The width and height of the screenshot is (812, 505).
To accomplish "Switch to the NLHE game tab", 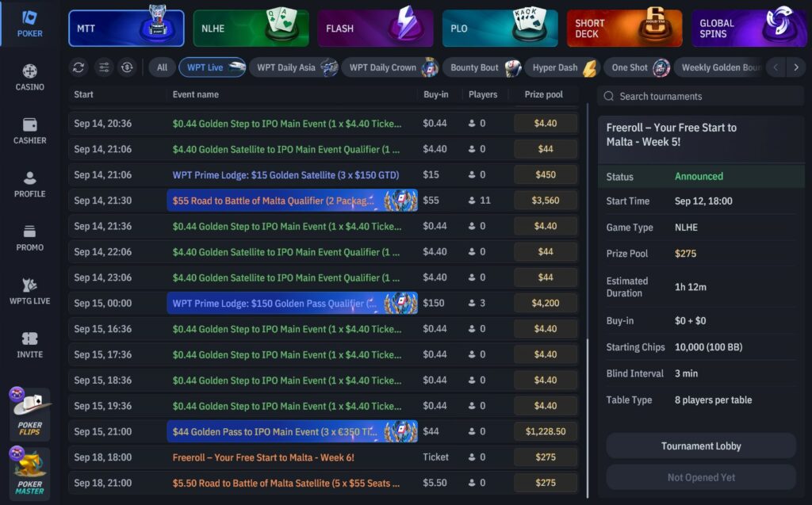I will point(251,29).
